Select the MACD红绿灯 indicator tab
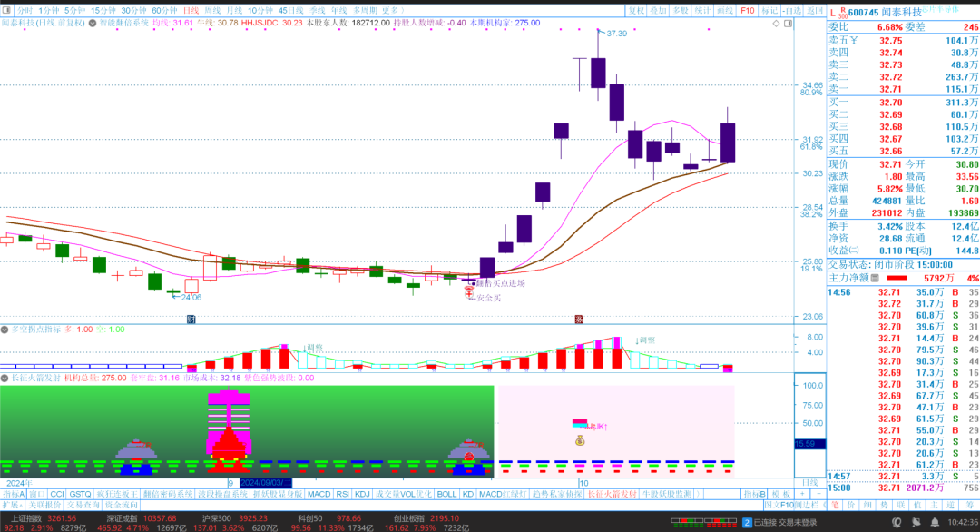The image size is (980, 532). 503,494
